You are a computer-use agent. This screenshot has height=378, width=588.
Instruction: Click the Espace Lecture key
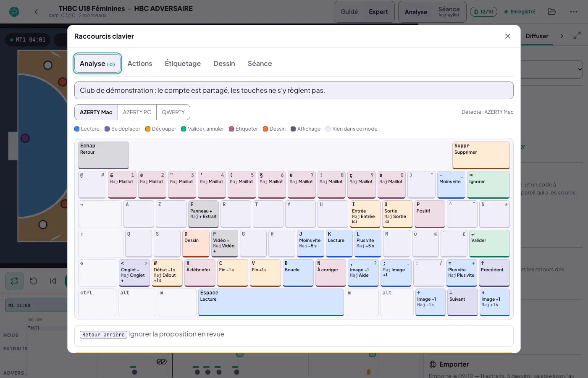[271, 302]
